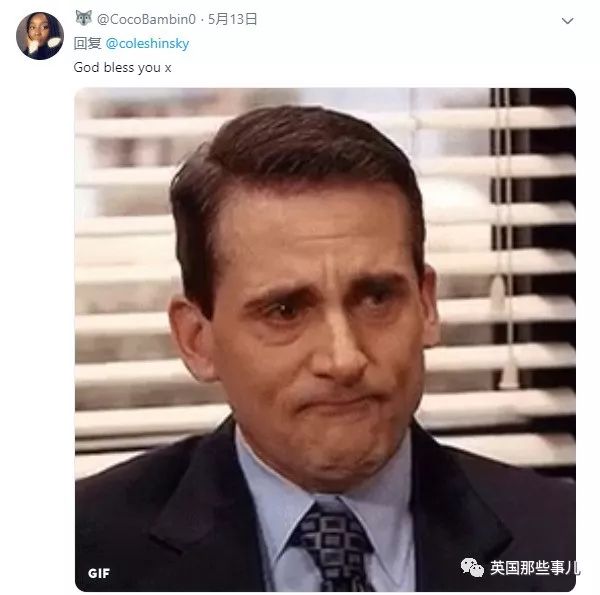The image size is (600, 595).
Task: Select the 回复 reply label
Action: coord(87,44)
